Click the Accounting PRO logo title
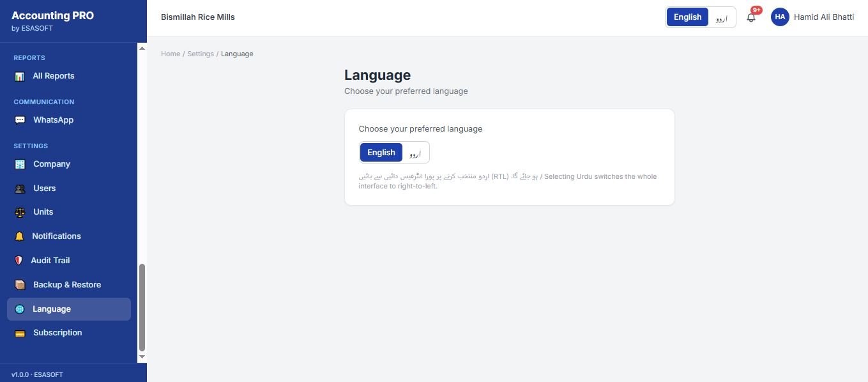Viewport: 868px width, 382px height. click(52, 16)
